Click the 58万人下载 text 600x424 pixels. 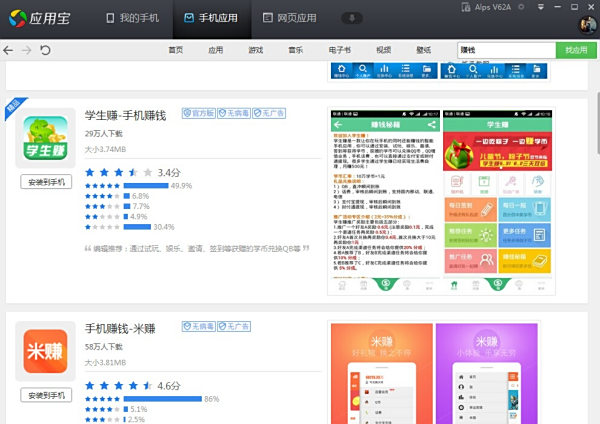click(x=104, y=347)
